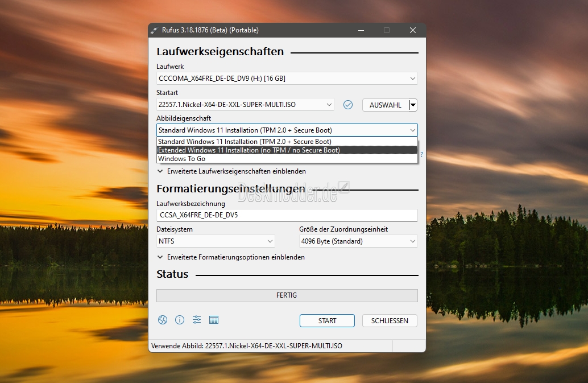Viewport: 588px width, 383px height.
Task: Open the Startart ISO dropdown
Action: [245, 105]
